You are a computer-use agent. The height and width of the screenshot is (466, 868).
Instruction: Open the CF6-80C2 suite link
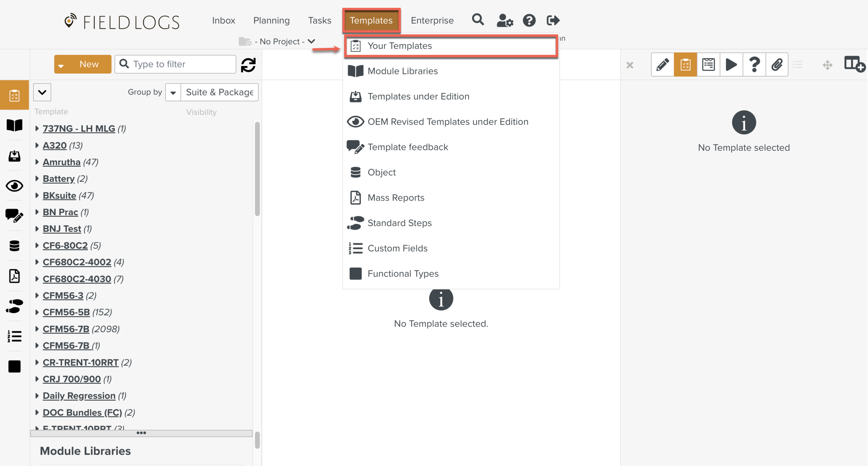[x=65, y=246]
